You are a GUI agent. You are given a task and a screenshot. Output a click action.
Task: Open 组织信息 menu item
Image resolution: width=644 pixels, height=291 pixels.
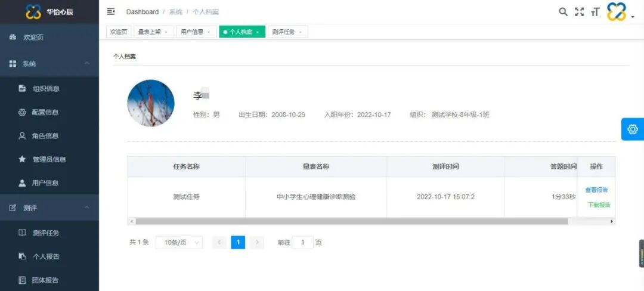[x=49, y=88]
